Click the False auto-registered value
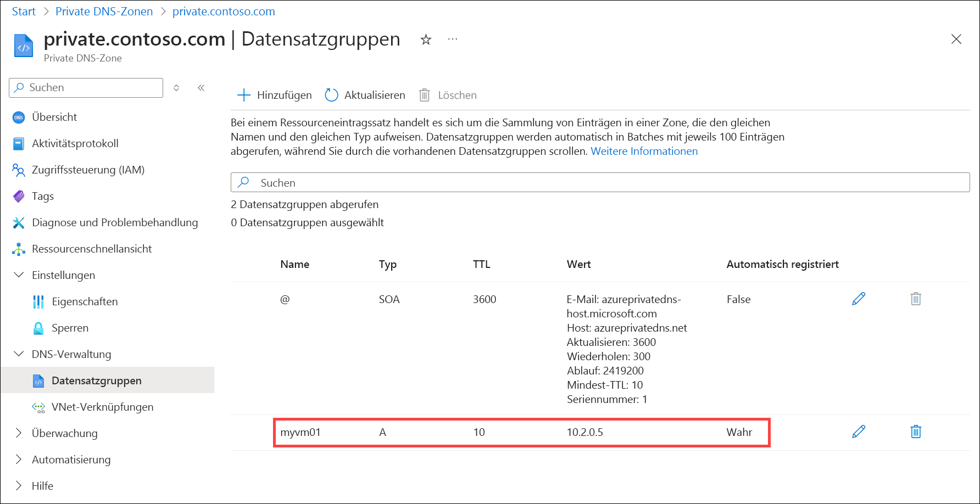This screenshot has width=980, height=504. click(x=738, y=299)
